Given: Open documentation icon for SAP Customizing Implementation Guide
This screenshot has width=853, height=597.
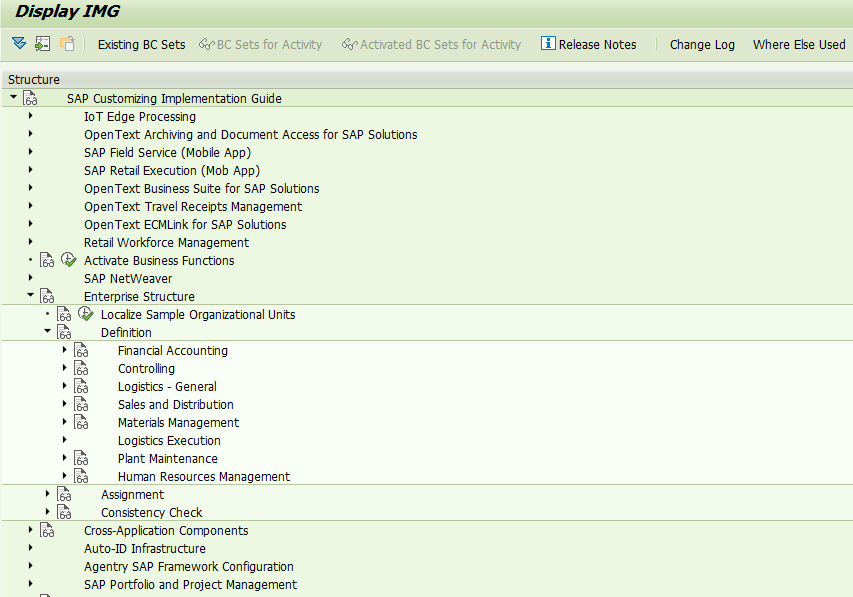Looking at the screenshot, I should (30, 99).
